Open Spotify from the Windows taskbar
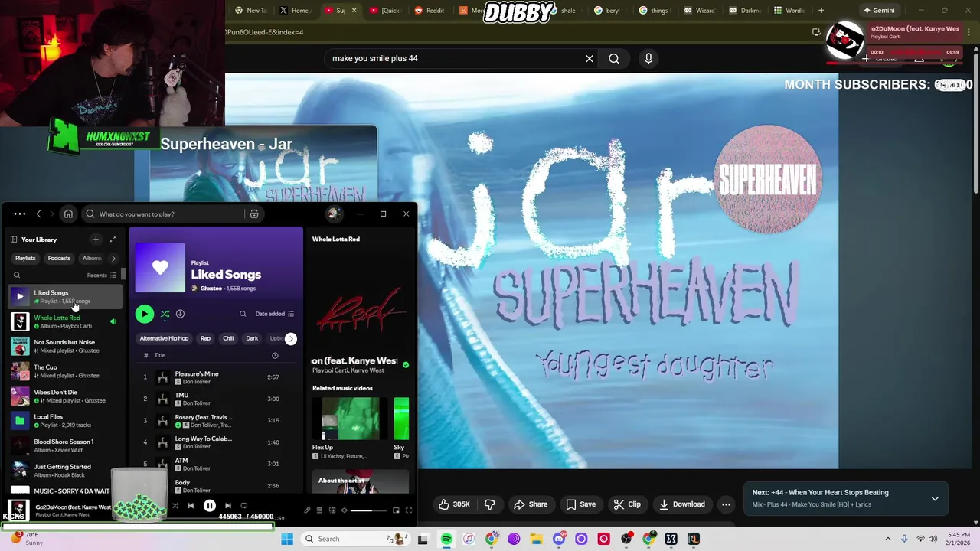The height and width of the screenshot is (551, 980). (446, 539)
